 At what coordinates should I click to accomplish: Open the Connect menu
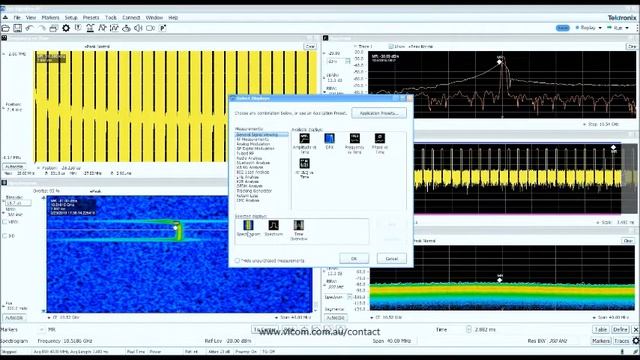131,18
